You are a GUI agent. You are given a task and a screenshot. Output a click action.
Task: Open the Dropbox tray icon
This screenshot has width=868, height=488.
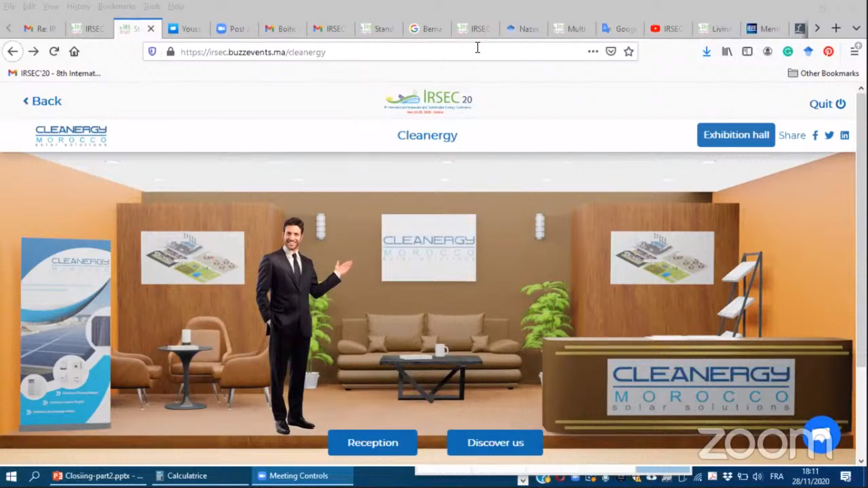tap(727, 477)
